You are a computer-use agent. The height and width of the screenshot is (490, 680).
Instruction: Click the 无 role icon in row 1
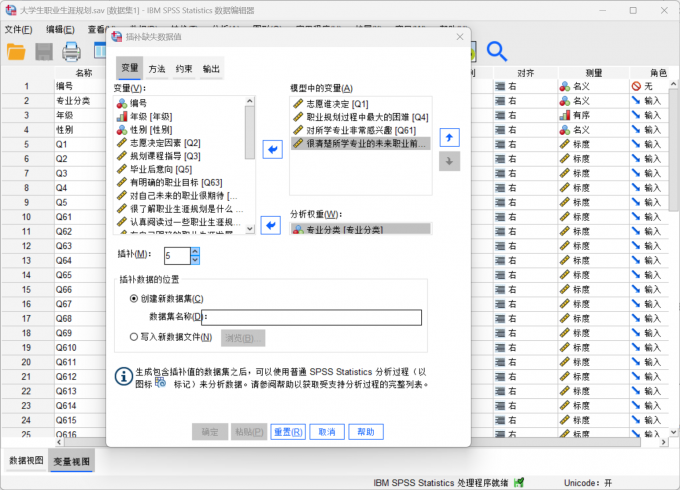[x=636, y=86]
